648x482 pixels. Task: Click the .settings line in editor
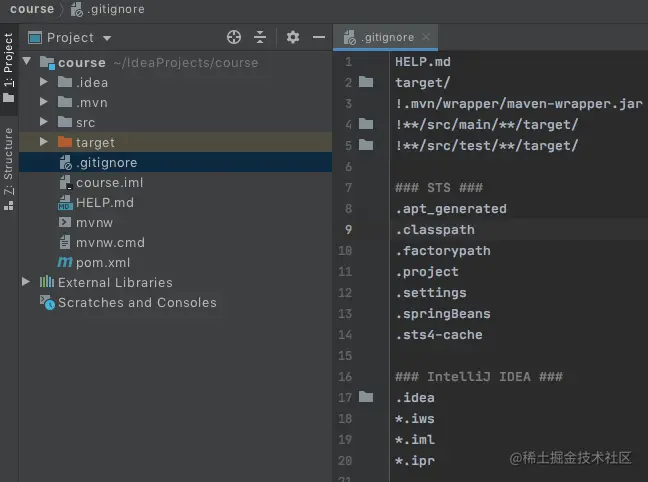click(x=431, y=293)
